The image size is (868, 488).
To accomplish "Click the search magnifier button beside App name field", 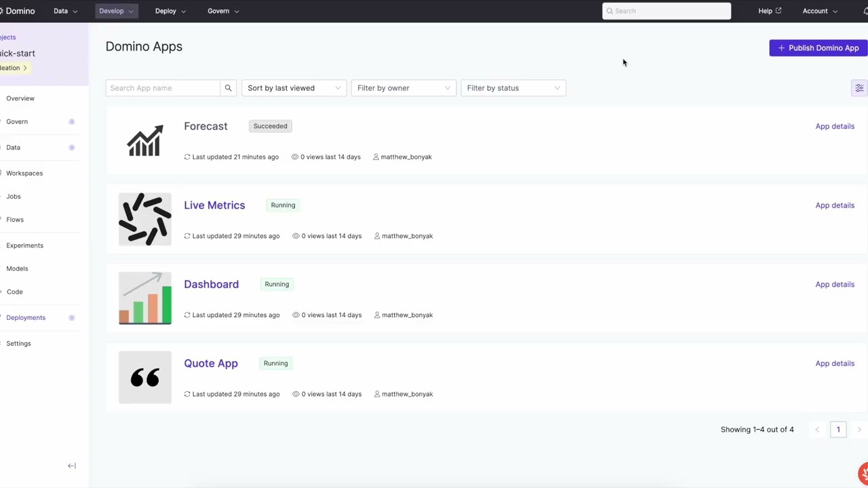I will pyautogui.click(x=228, y=88).
